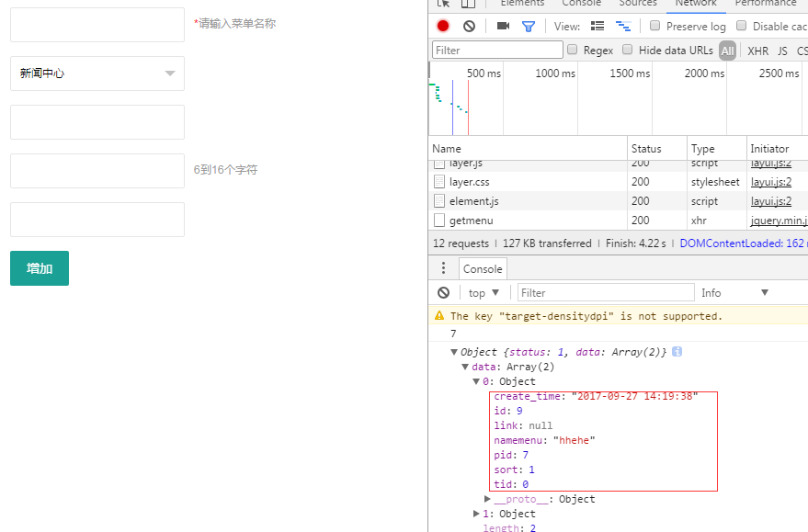Enable Hide data URLs checkbox
The height and width of the screenshot is (532, 808).
[628, 50]
